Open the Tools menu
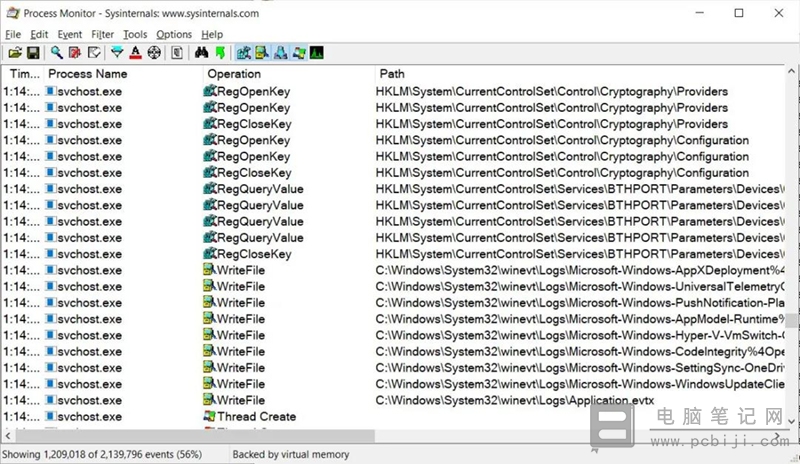This screenshot has width=800, height=464. click(135, 34)
